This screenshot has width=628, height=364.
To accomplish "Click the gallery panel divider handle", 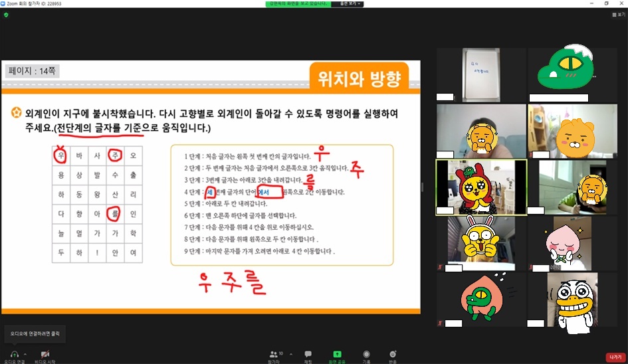I will [x=422, y=187].
